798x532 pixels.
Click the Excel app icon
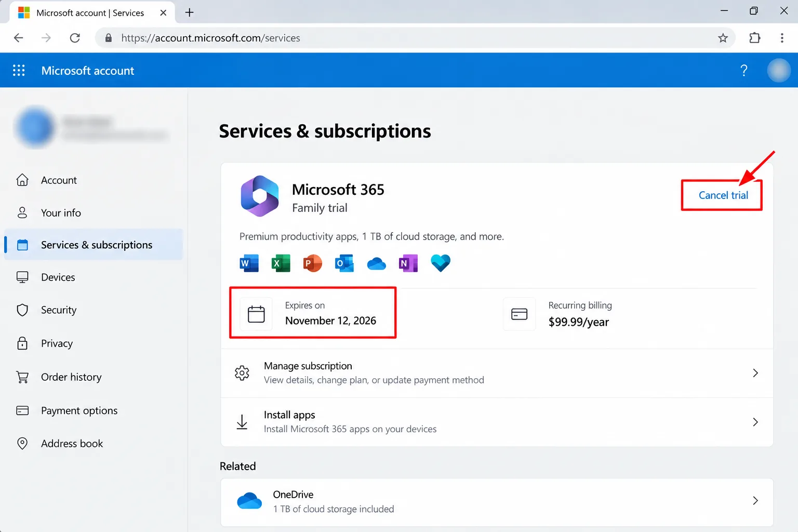coord(281,263)
